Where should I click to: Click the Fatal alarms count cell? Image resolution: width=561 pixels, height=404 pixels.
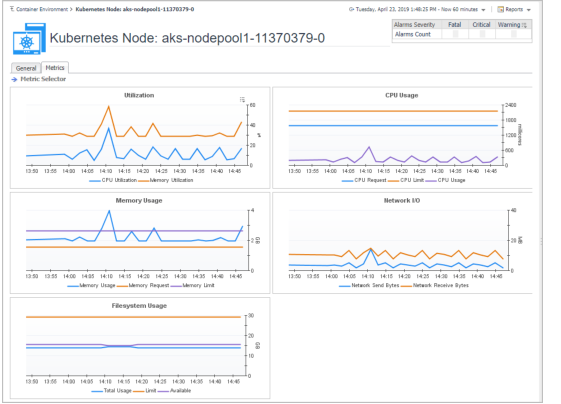coord(455,34)
